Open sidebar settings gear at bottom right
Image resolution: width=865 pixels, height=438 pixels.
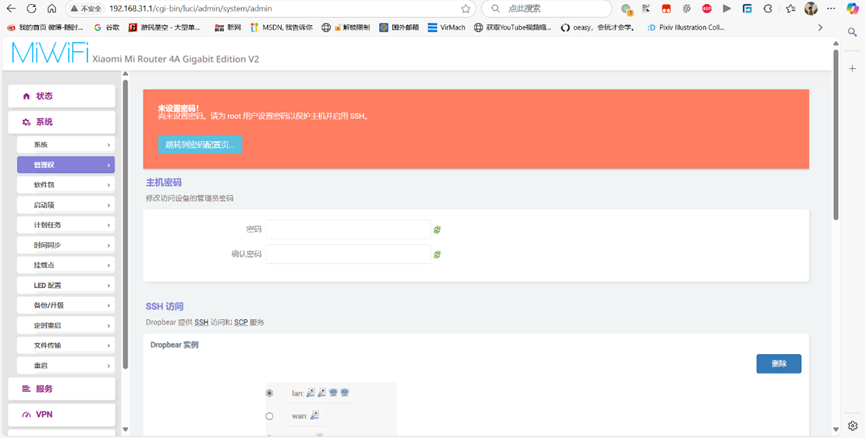click(x=853, y=426)
